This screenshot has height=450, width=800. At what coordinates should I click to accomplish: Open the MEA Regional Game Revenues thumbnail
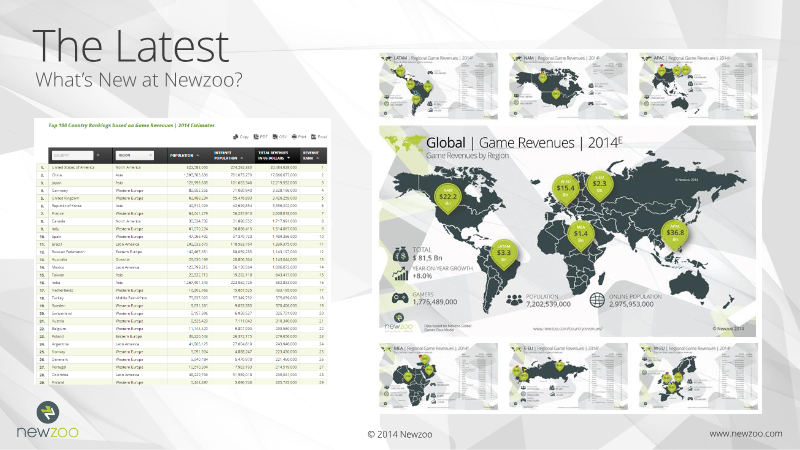[438, 376]
